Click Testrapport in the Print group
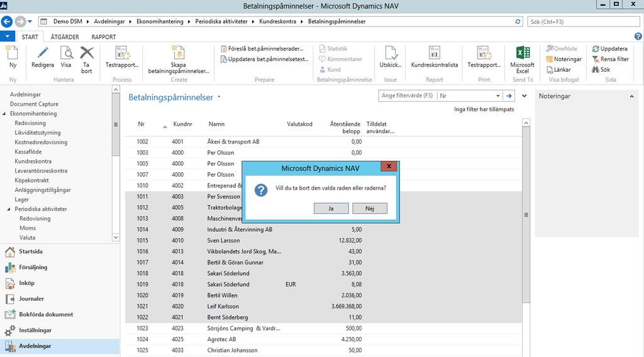Image resolution: width=644 pixels, height=357 pixels. pos(484,57)
